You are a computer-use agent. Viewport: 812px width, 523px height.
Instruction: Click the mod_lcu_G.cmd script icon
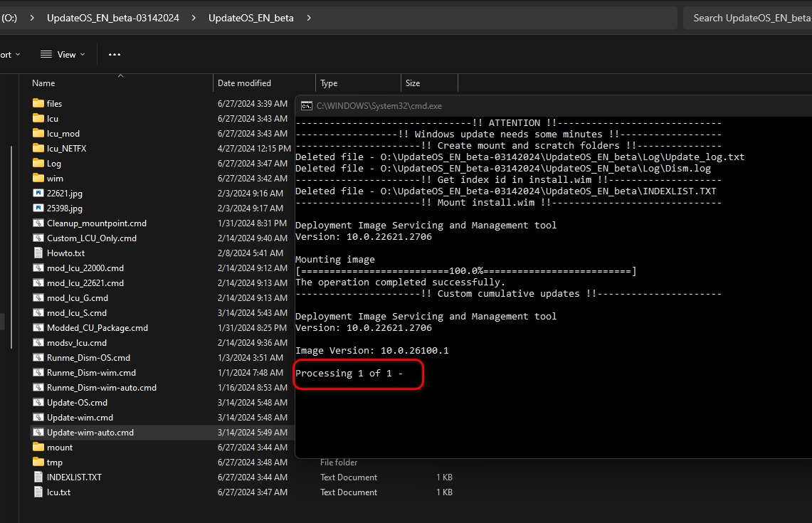tap(38, 297)
